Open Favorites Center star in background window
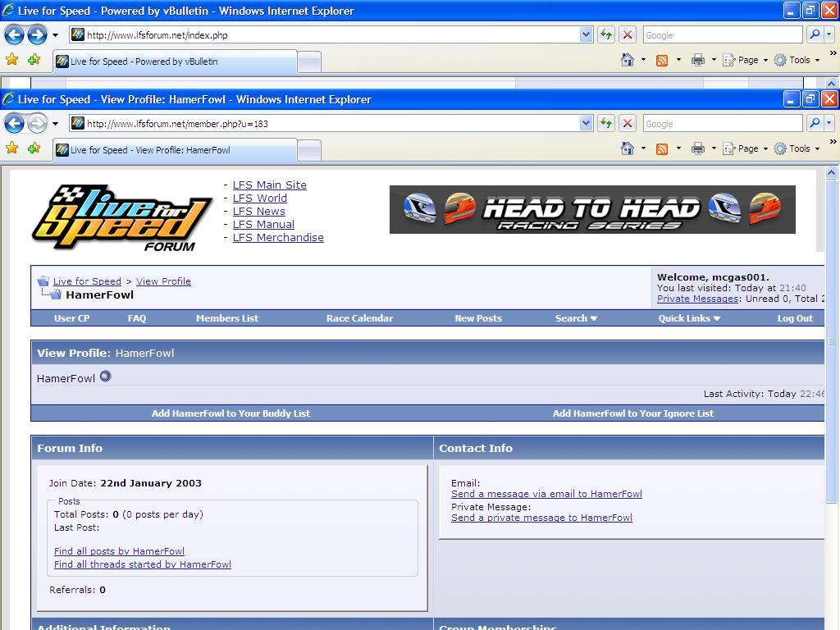This screenshot has width=840, height=630. pyautogui.click(x=11, y=59)
